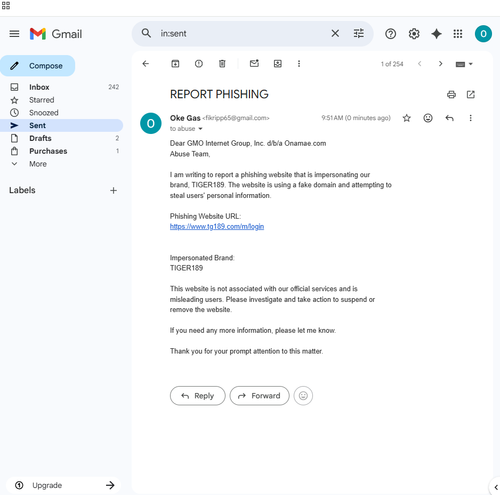Click the search magnifier icon
The image size is (500, 495).
146,33
